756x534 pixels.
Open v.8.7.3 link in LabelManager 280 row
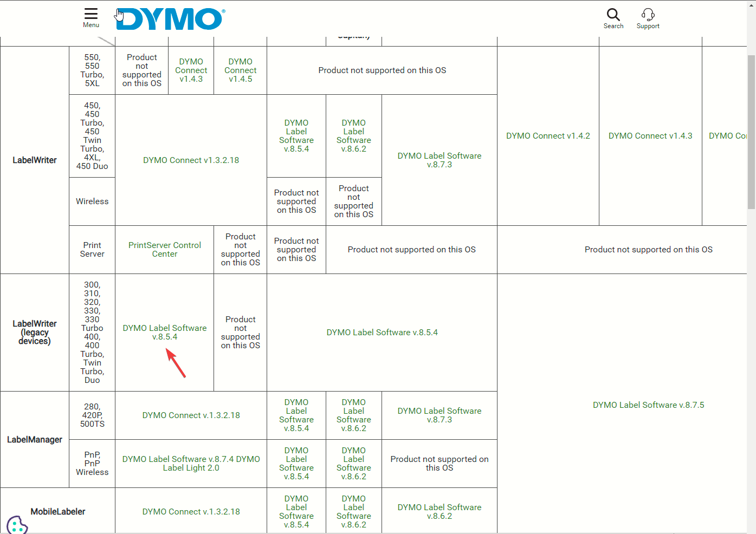[x=440, y=415]
